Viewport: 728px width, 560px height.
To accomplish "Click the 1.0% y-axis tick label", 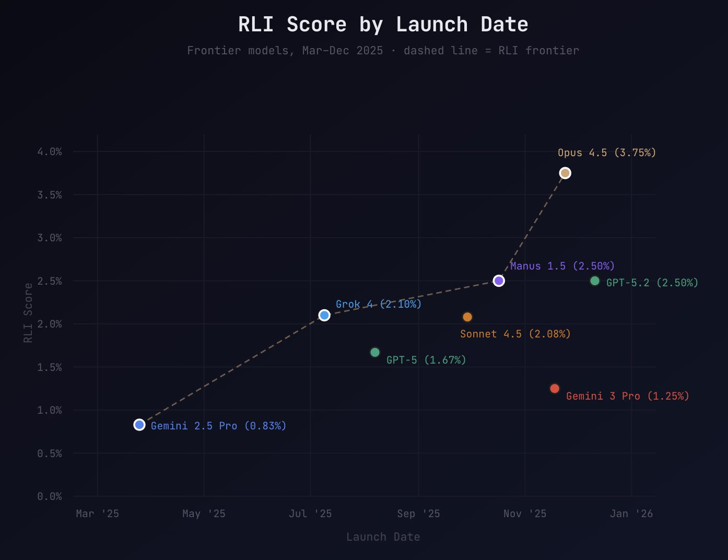I will click(x=50, y=410).
